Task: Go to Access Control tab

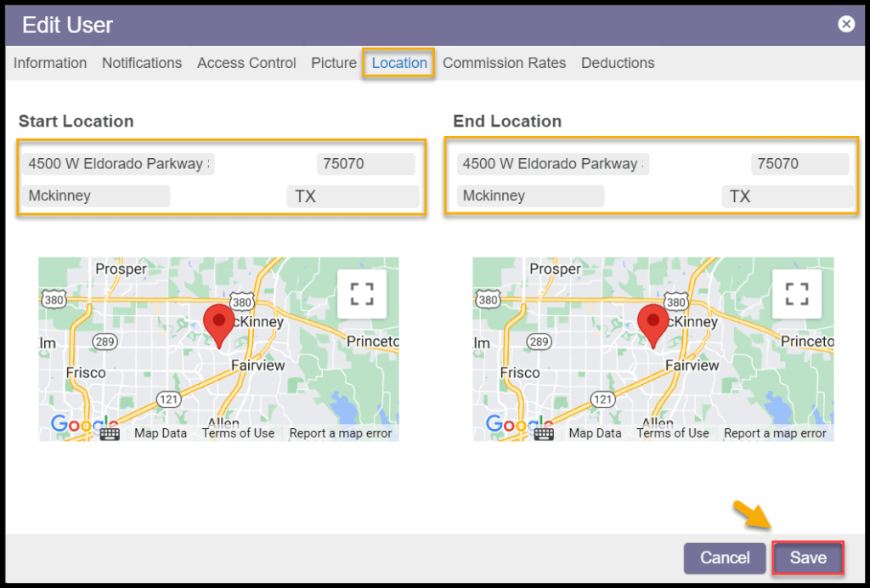Action: tap(246, 63)
